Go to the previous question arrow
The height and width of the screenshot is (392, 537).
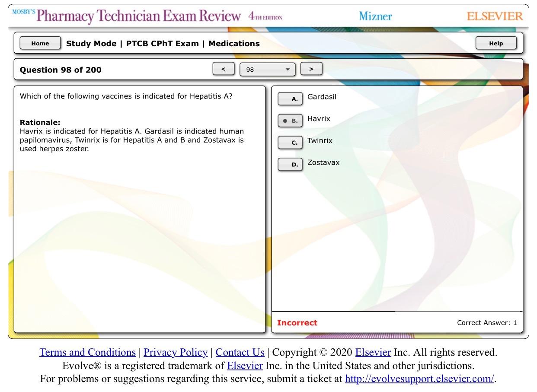tap(224, 69)
